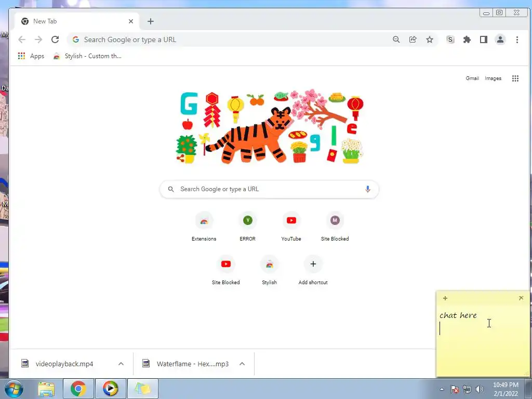532x399 pixels.
Task: Open the Extensions shortcut tile
Action: point(204,226)
